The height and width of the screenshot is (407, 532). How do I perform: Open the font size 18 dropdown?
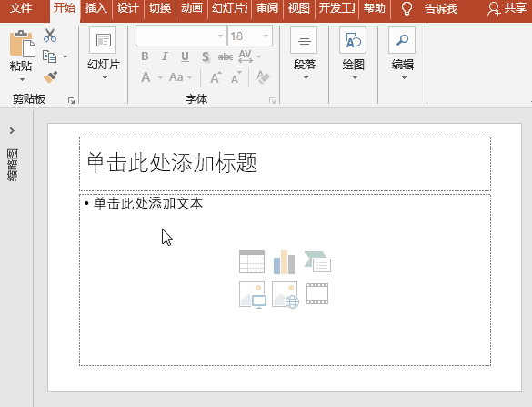pyautogui.click(x=266, y=36)
